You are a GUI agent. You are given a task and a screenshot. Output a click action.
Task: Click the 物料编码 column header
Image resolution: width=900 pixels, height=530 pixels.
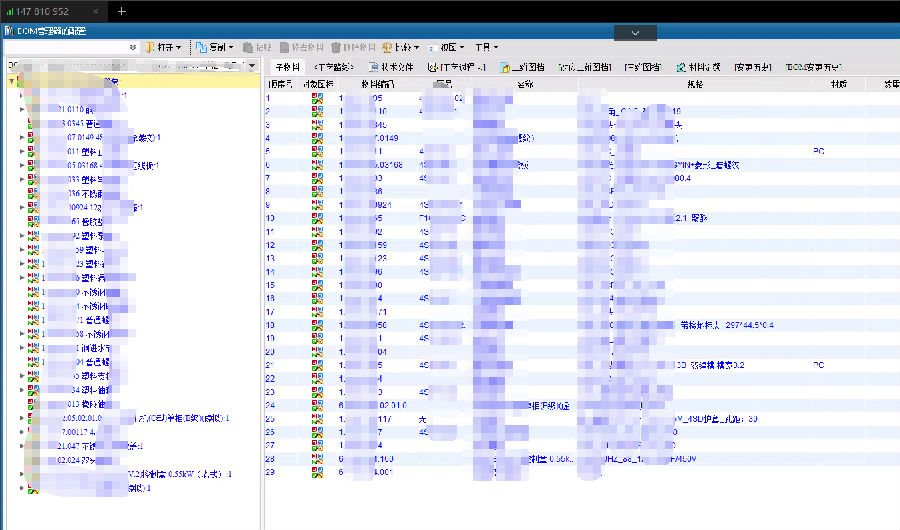[x=377, y=84]
